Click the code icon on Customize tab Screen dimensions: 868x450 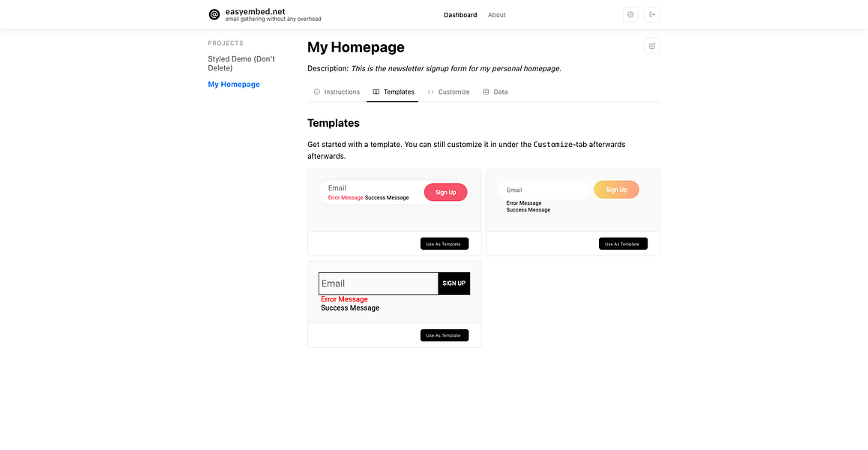433,91
